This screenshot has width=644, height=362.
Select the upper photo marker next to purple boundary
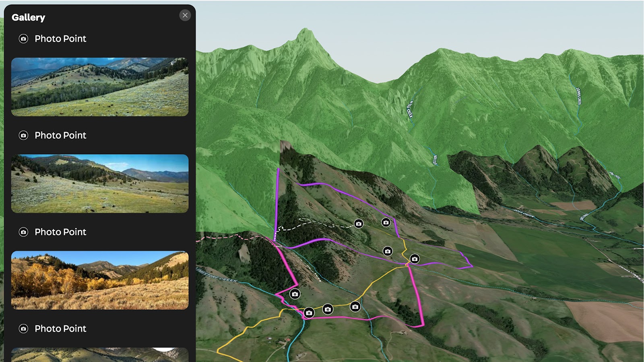pyautogui.click(x=386, y=222)
